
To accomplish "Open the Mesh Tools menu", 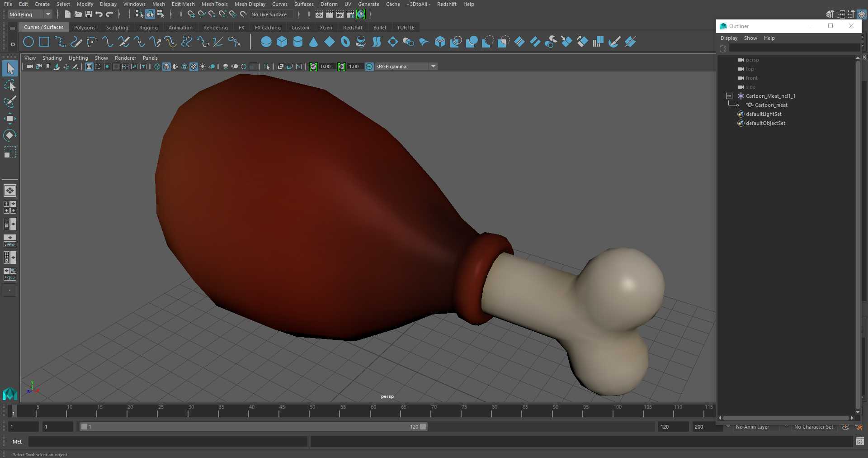I will tap(214, 4).
